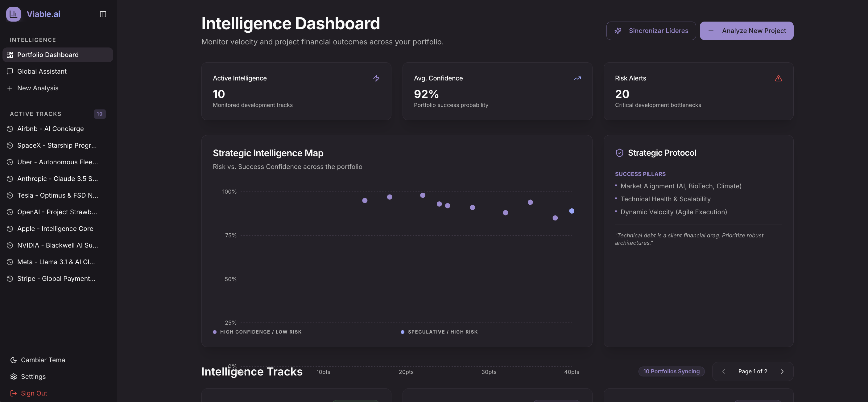Click the blue speculative data point on map

pyautogui.click(x=572, y=211)
